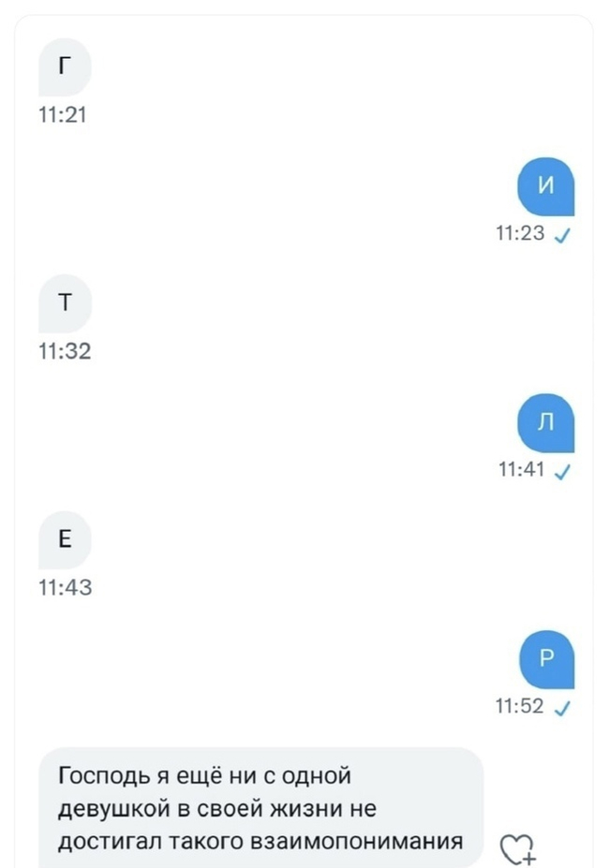Click the 11:23 timestamp
Image resolution: width=609 pixels, height=868 pixels.
coord(521,235)
